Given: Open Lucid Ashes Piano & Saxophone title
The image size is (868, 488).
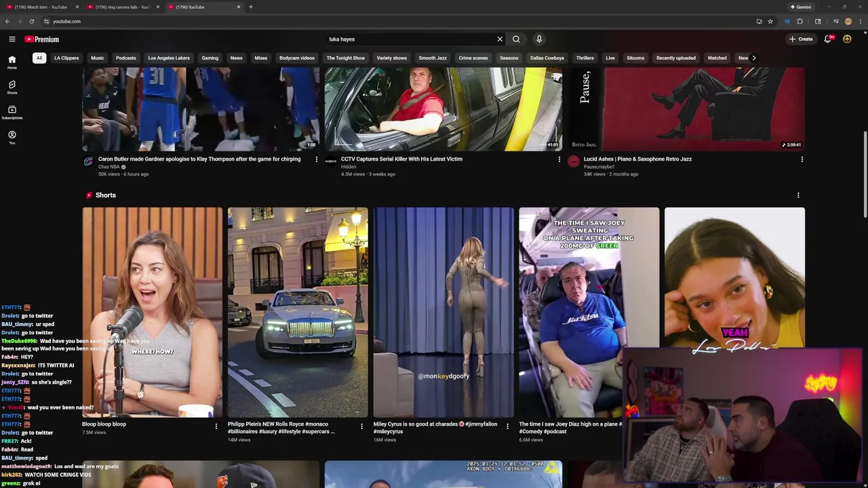Looking at the screenshot, I should (637, 159).
